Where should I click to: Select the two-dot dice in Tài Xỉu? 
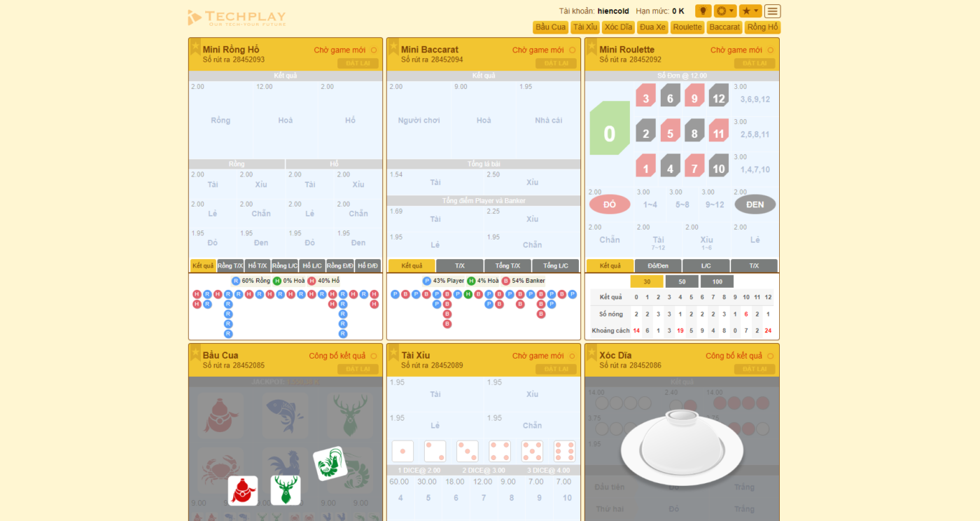pos(435,451)
